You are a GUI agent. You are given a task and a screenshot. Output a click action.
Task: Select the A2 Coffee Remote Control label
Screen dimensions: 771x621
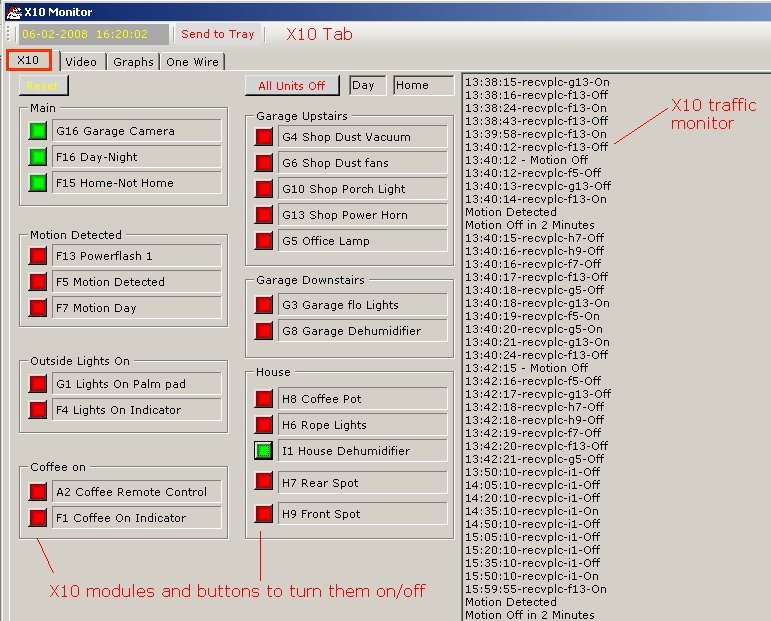(137, 492)
